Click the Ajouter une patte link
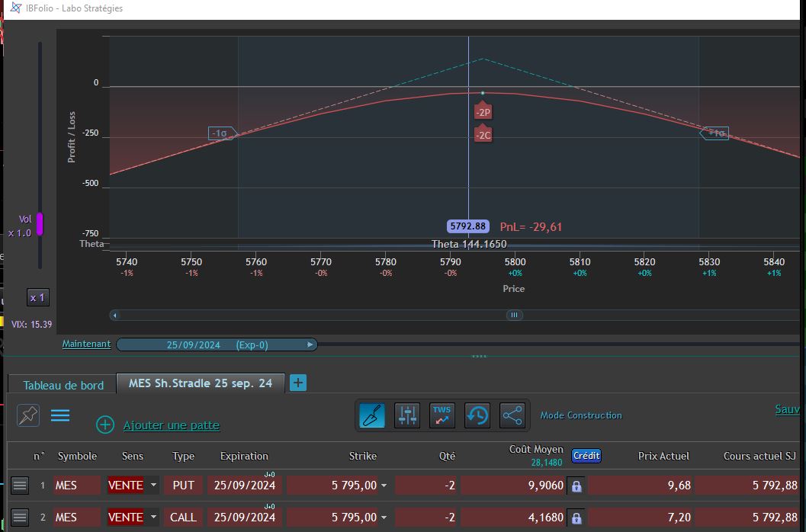The width and height of the screenshot is (806, 532). [171, 425]
